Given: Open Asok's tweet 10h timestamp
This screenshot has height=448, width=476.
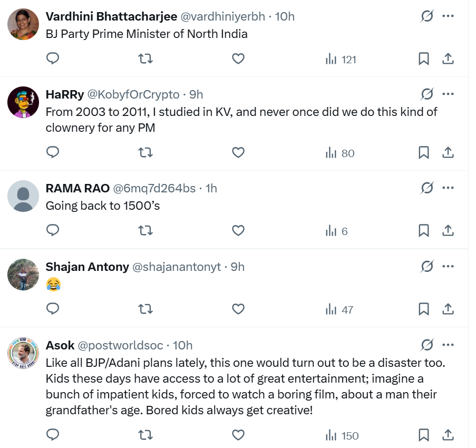Looking at the screenshot, I should click(x=182, y=345).
